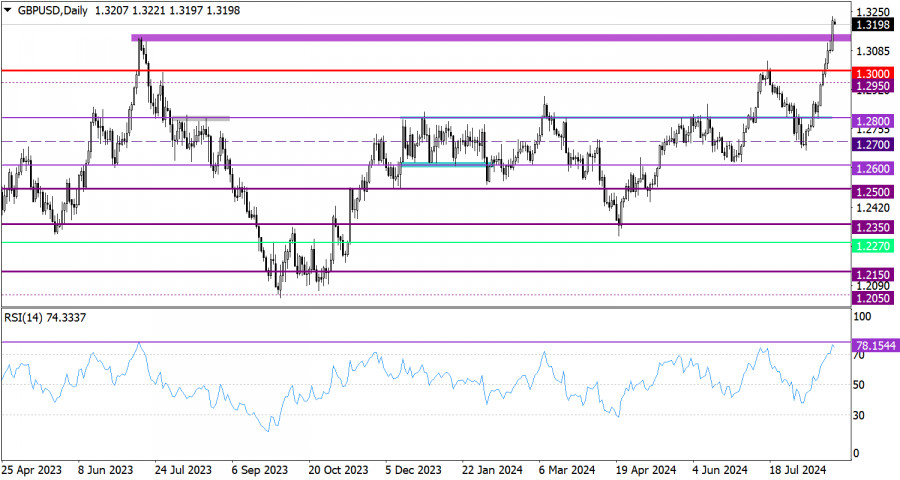The height and width of the screenshot is (480, 900).
Task: Select the 22 Jan 2024 date label
Action: click(x=492, y=470)
